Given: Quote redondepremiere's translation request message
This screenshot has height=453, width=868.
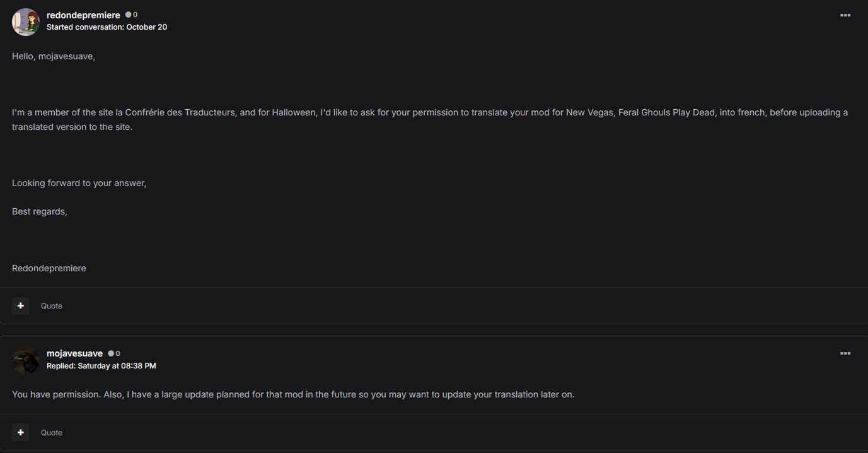Looking at the screenshot, I should click(x=52, y=306).
